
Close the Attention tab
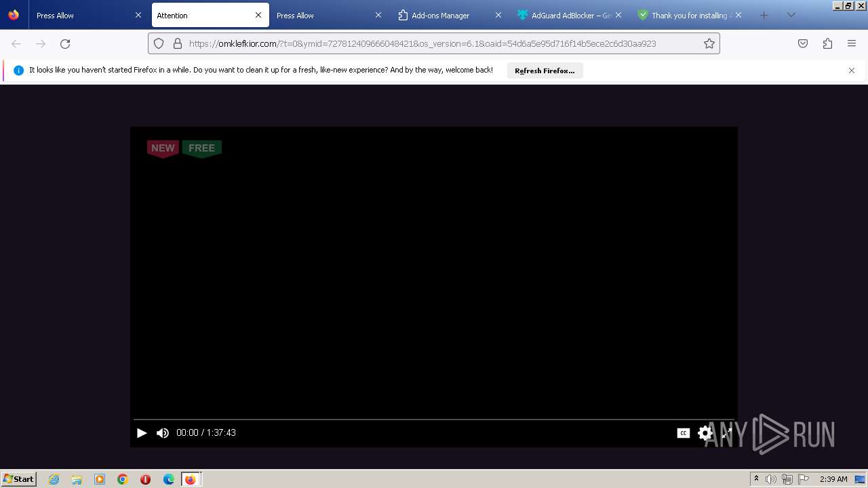pyautogui.click(x=258, y=15)
